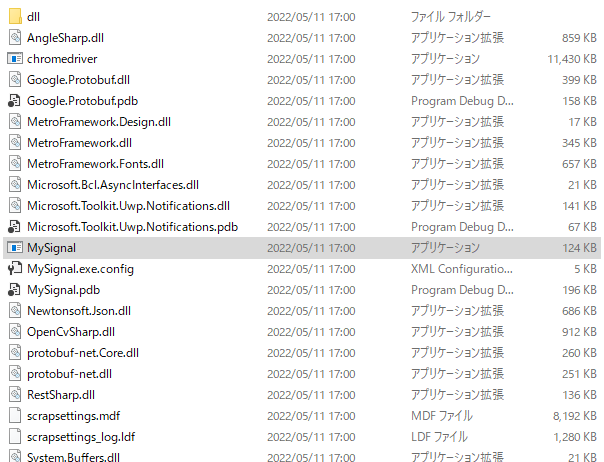
Task: Select the file named MetroFramework.Design.dll
Action: click(99, 122)
